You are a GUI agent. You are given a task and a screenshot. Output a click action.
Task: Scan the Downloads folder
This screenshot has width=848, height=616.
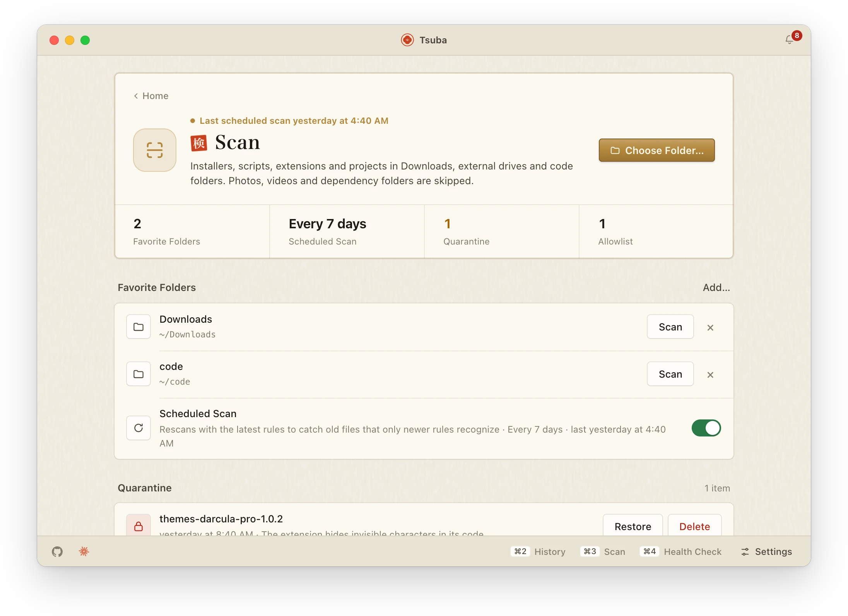coord(670,327)
